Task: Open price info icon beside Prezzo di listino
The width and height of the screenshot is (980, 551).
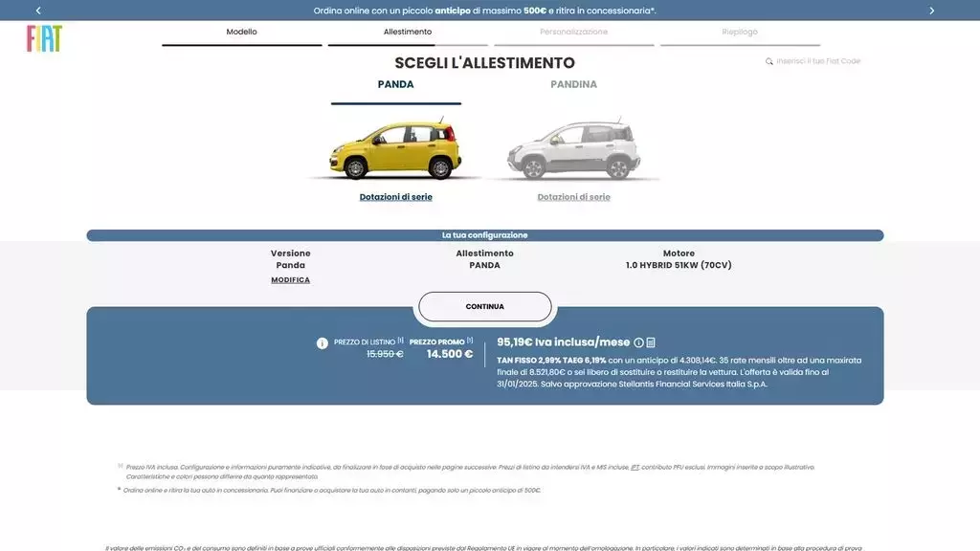Action: [322, 343]
